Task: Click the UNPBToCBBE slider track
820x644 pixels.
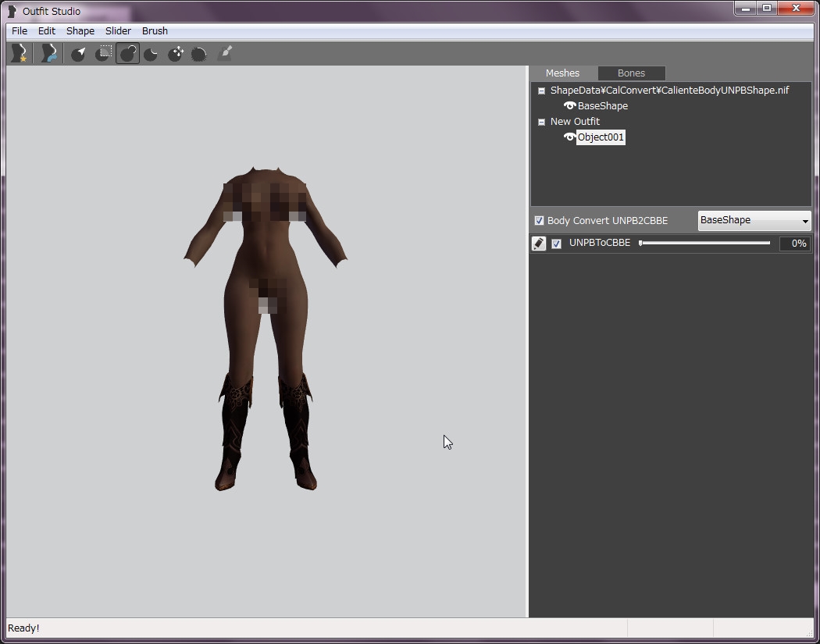Action: point(704,243)
